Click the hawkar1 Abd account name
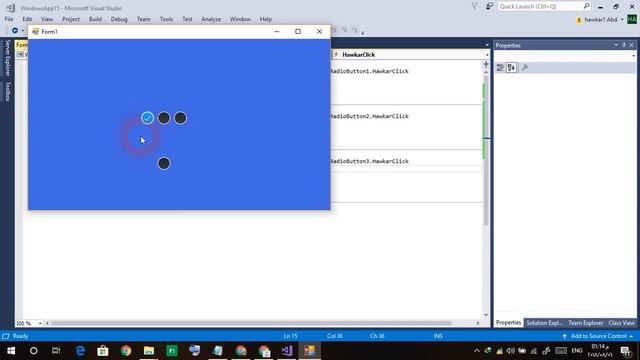The height and width of the screenshot is (360, 640). pos(600,20)
